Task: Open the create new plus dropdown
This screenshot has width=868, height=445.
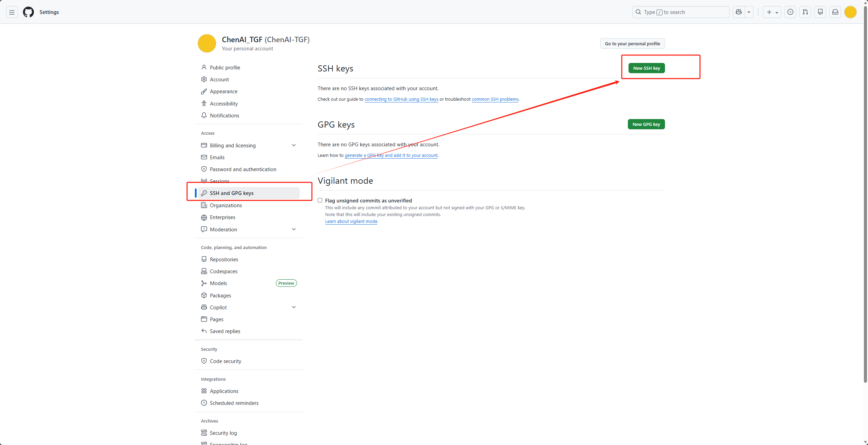Action: pyautogui.click(x=772, y=12)
